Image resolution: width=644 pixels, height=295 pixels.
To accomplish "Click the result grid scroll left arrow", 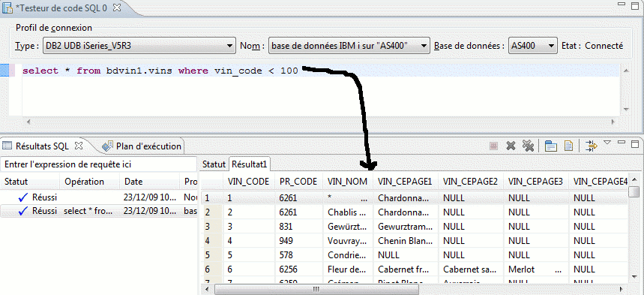I will 207,289.
